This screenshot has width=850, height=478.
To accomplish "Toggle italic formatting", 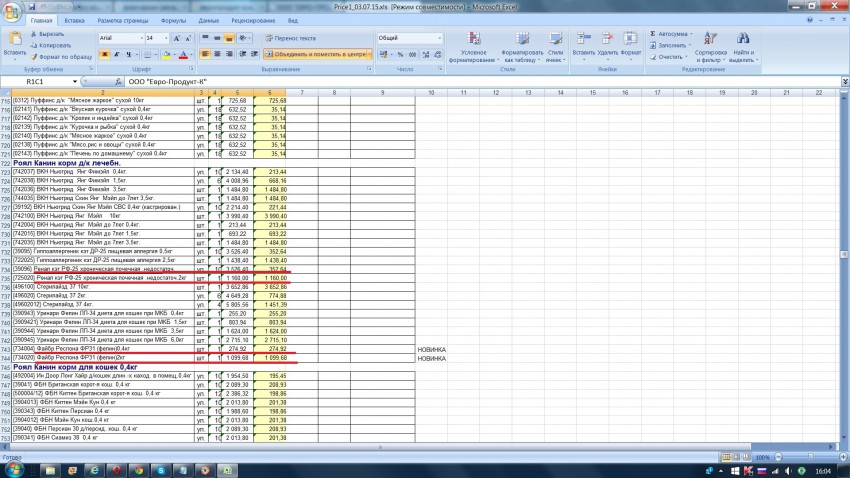I will [x=116, y=54].
